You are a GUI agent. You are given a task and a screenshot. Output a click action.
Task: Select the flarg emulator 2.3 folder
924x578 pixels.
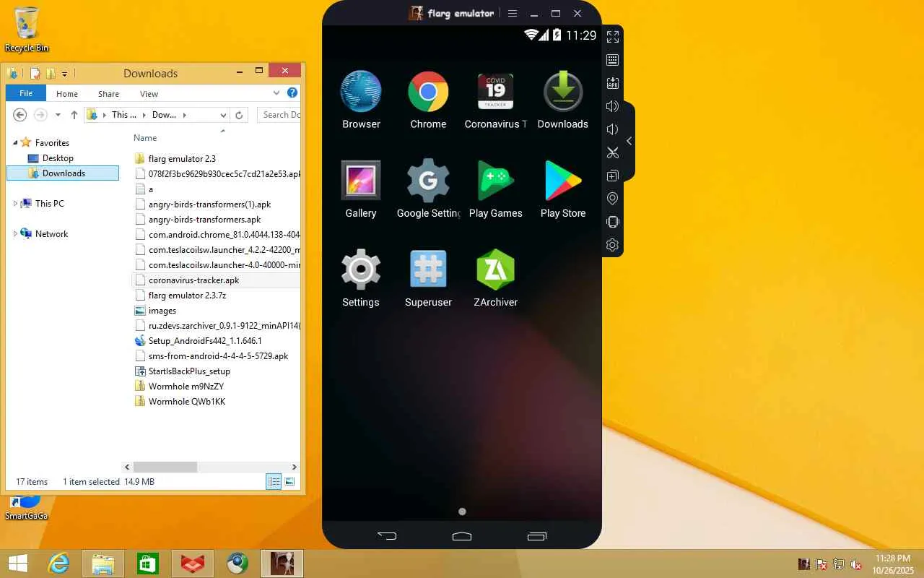pos(182,159)
